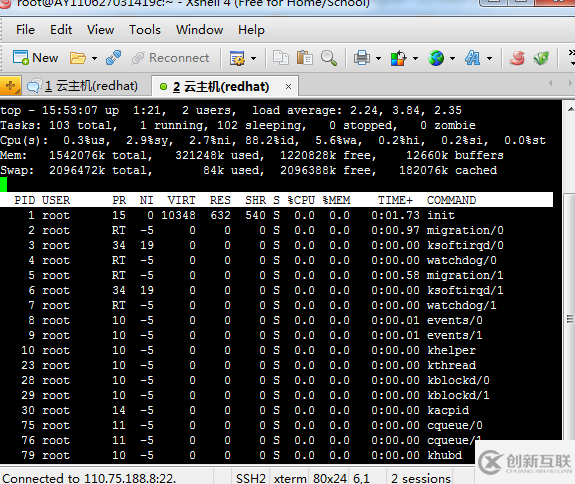The image size is (575, 484).
Task: Click the add new tab plus icon
Action: 10,86
